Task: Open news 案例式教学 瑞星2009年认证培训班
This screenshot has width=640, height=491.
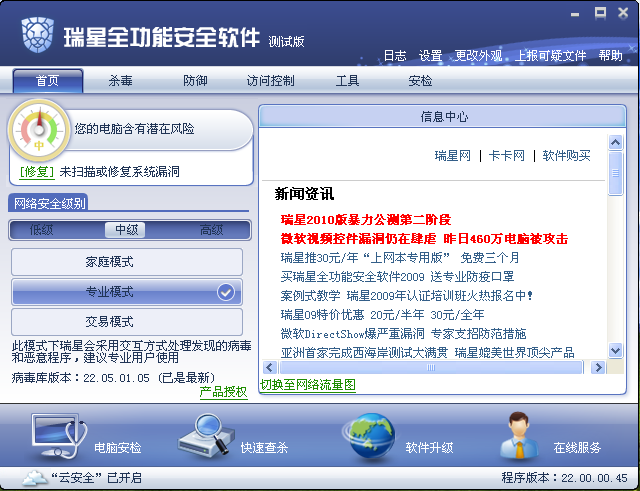Action: click(x=407, y=295)
